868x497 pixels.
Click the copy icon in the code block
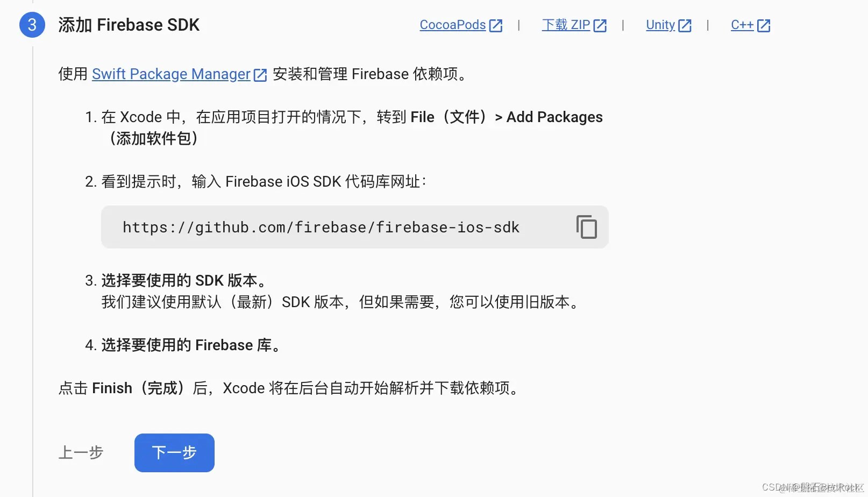pyautogui.click(x=586, y=227)
